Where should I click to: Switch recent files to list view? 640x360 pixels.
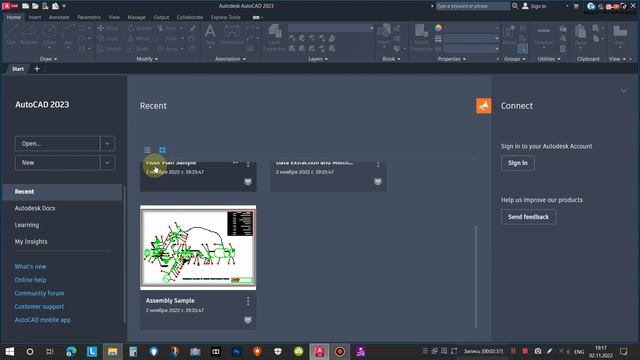(x=147, y=150)
